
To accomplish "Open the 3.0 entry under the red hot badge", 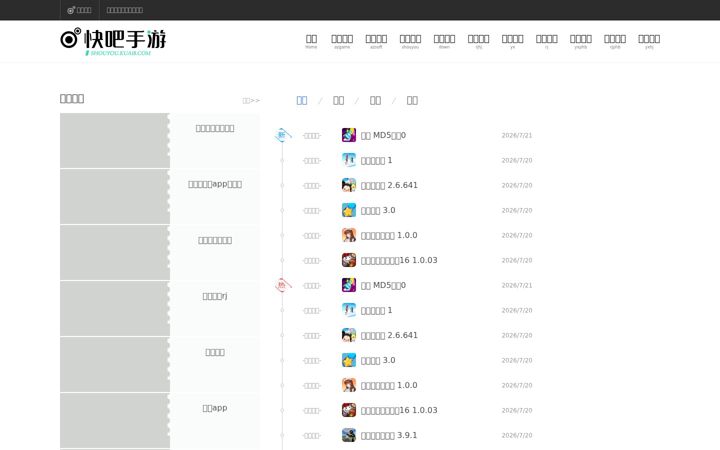I will click(378, 360).
